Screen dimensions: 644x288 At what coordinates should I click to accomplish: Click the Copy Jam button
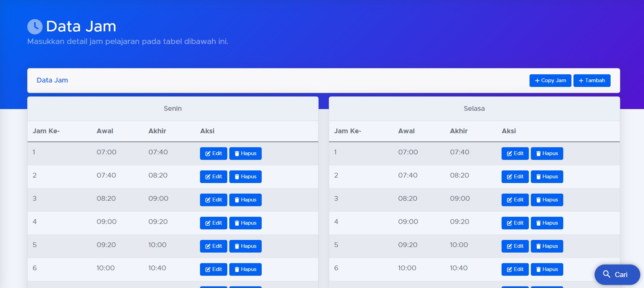(x=550, y=80)
